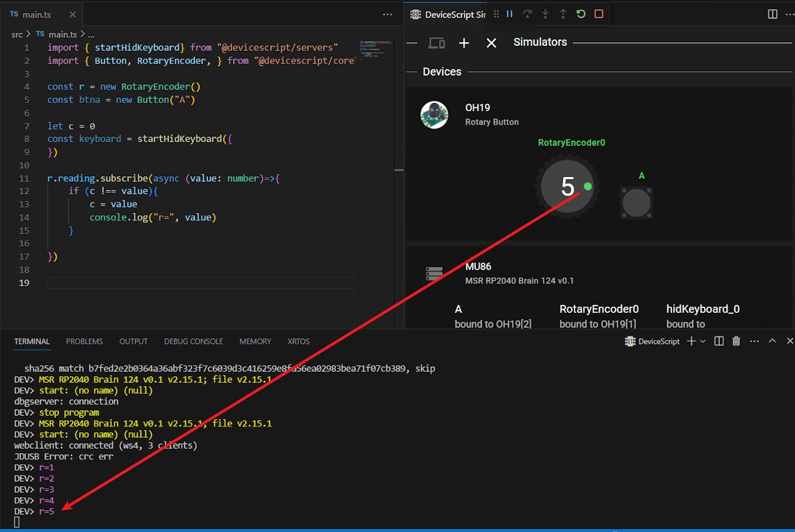Click empty line 19 in the editor

186,283
